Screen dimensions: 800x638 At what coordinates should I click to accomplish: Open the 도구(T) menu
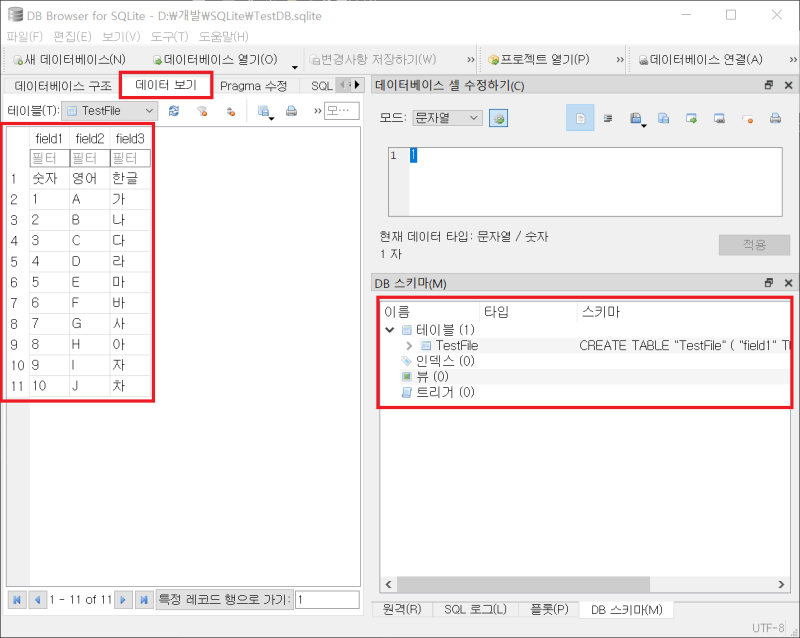pyautogui.click(x=169, y=37)
